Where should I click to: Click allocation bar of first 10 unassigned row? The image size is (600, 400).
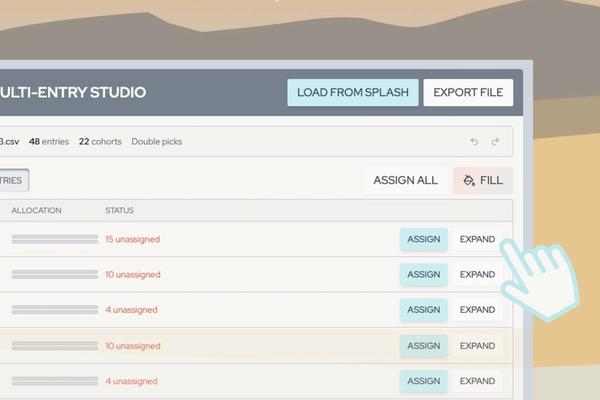(55, 274)
